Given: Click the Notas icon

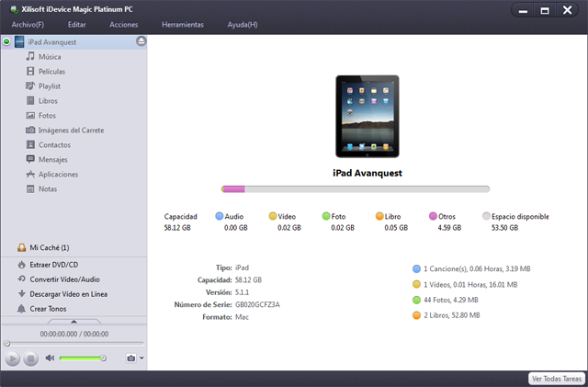Looking at the screenshot, I should click(x=30, y=188).
